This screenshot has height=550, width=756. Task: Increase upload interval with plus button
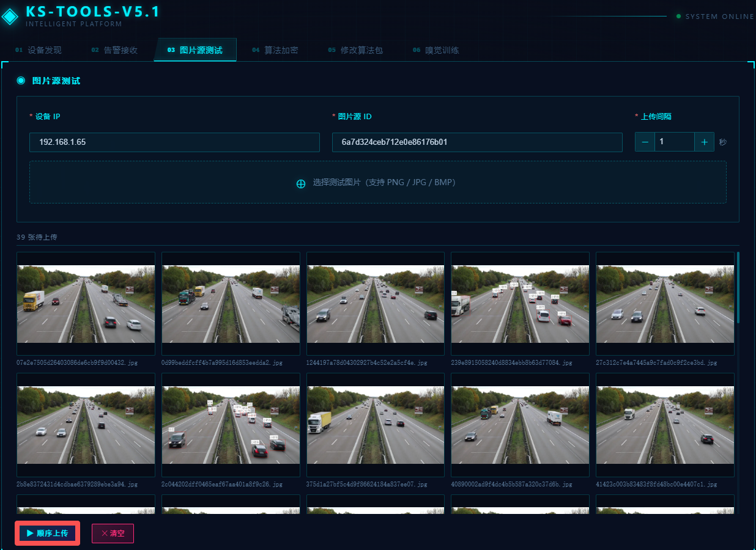(705, 142)
